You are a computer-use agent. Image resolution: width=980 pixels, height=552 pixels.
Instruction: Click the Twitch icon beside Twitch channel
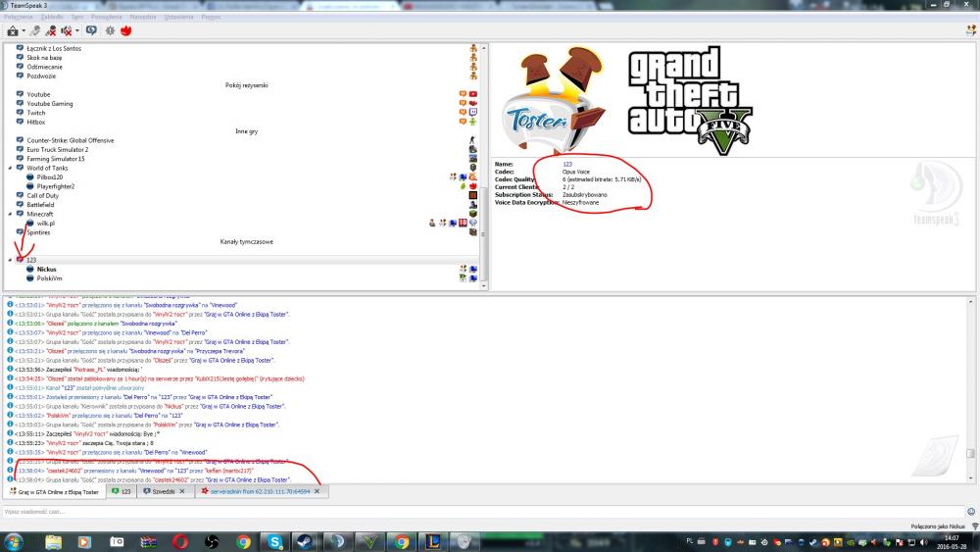pyautogui.click(x=473, y=113)
